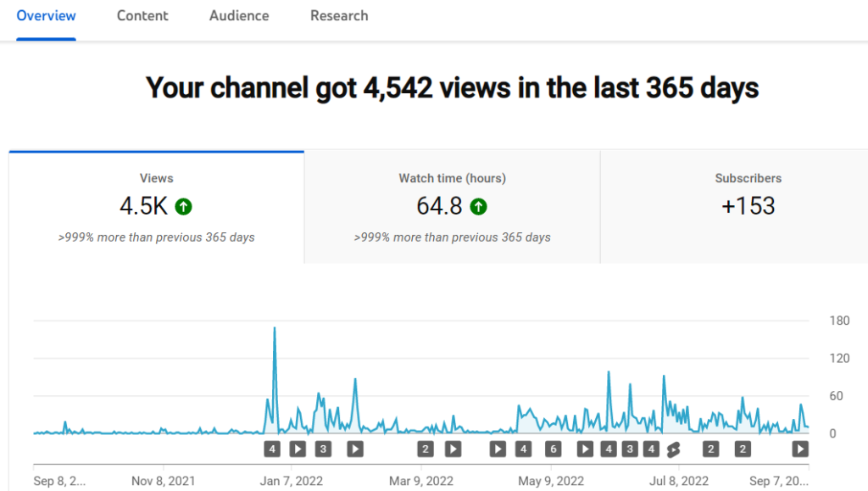The height and width of the screenshot is (491, 868).
Task: Click green up-arrow beside 4.5K views
Action: click(184, 207)
